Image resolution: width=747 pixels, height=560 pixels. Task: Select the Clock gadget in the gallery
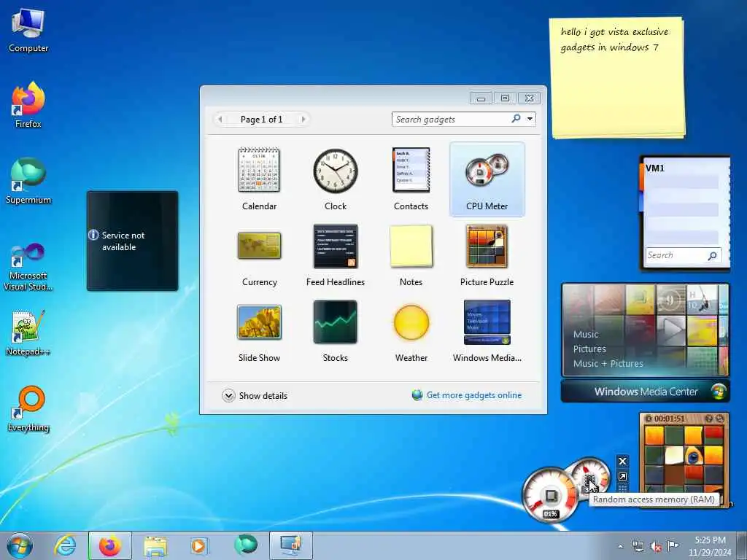336,179
